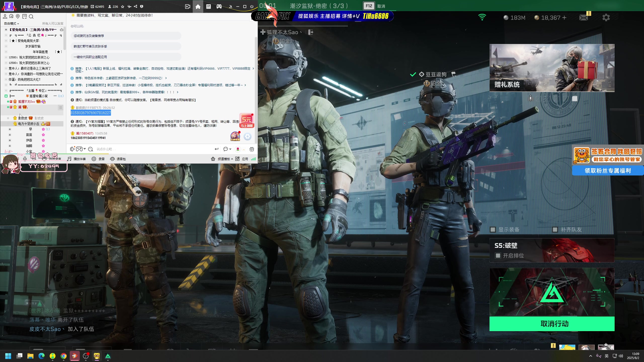This screenshot has width=644, height=362.
Task: Select user 狐狸不太Soo in list
Action: click(x=32, y=102)
